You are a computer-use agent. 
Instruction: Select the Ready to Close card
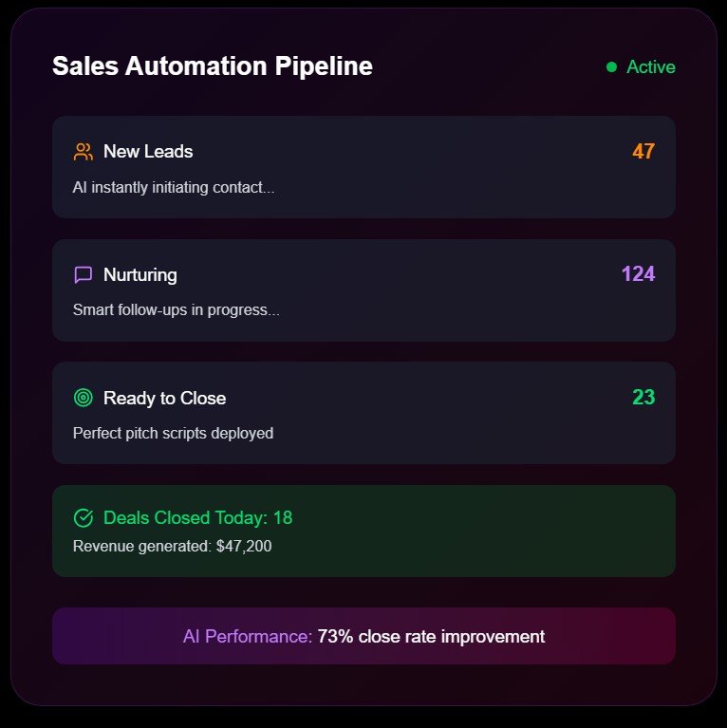click(363, 413)
